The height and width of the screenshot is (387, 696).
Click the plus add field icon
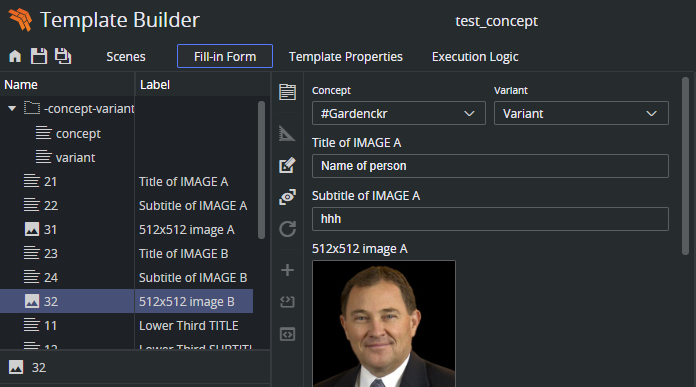287,270
